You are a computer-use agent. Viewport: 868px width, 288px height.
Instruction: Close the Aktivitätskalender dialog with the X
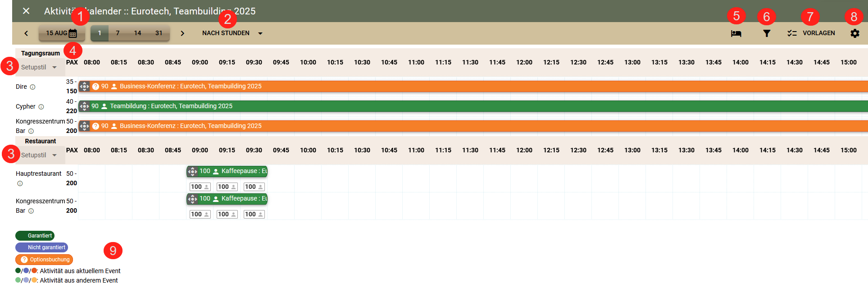(x=26, y=11)
